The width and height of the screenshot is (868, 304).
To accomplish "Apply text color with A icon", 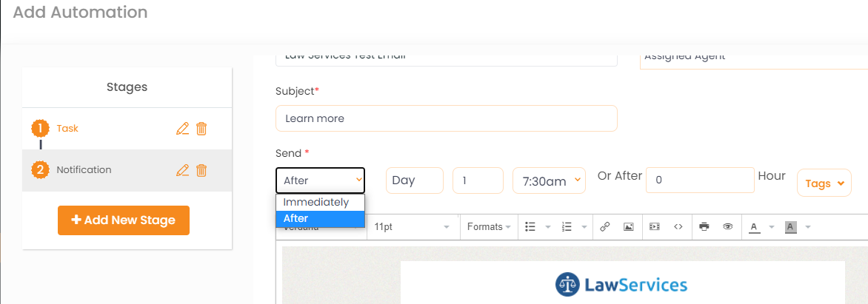I will click(x=754, y=226).
